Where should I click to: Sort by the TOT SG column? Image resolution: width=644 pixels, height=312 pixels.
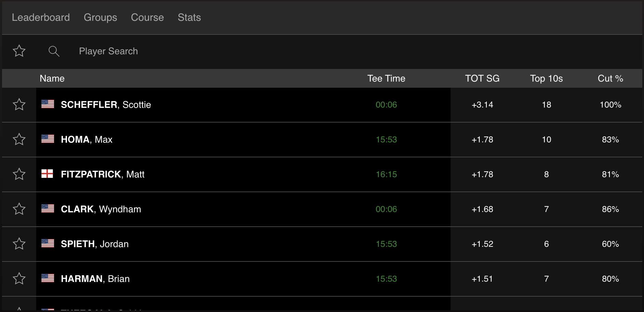[x=482, y=79]
